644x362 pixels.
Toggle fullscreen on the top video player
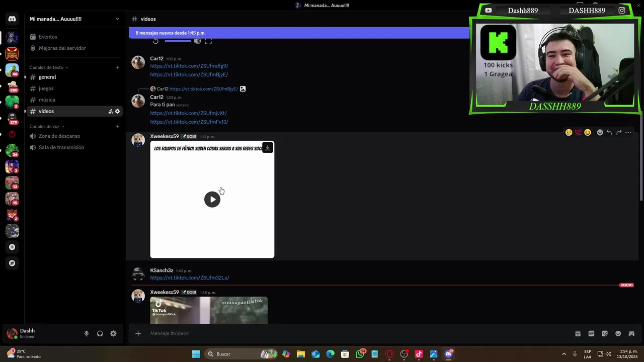point(208,41)
